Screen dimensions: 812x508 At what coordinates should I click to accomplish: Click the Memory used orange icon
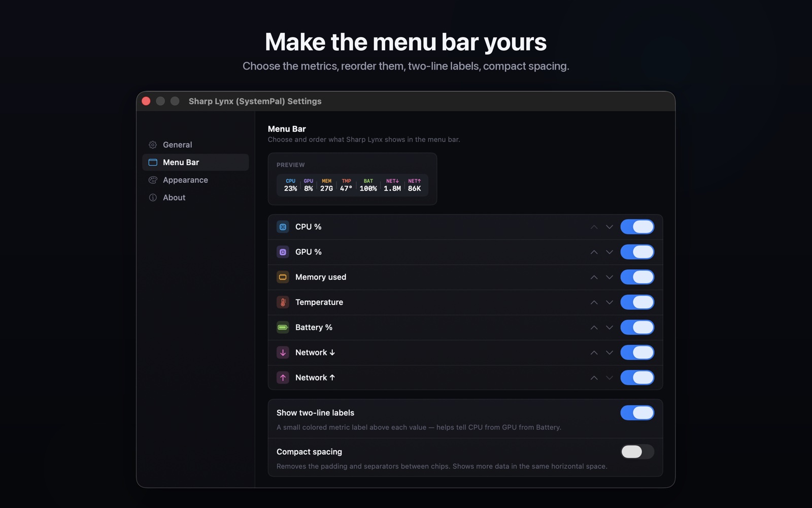click(283, 277)
